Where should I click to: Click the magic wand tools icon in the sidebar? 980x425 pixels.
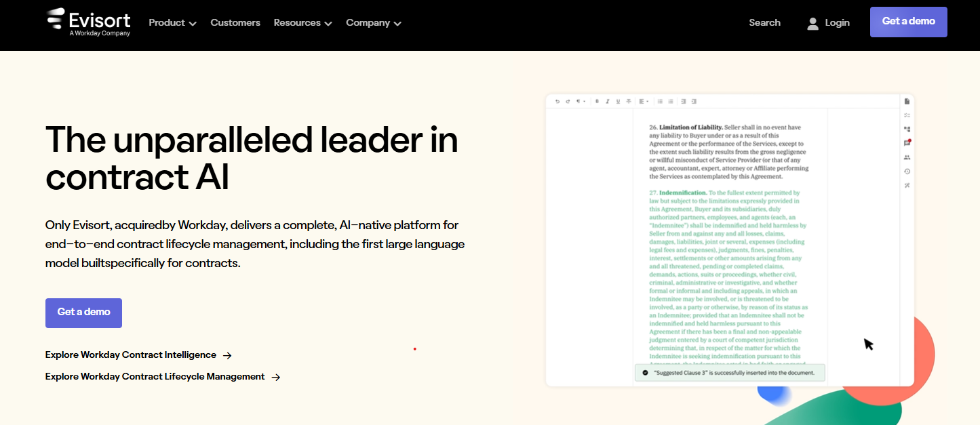907,185
